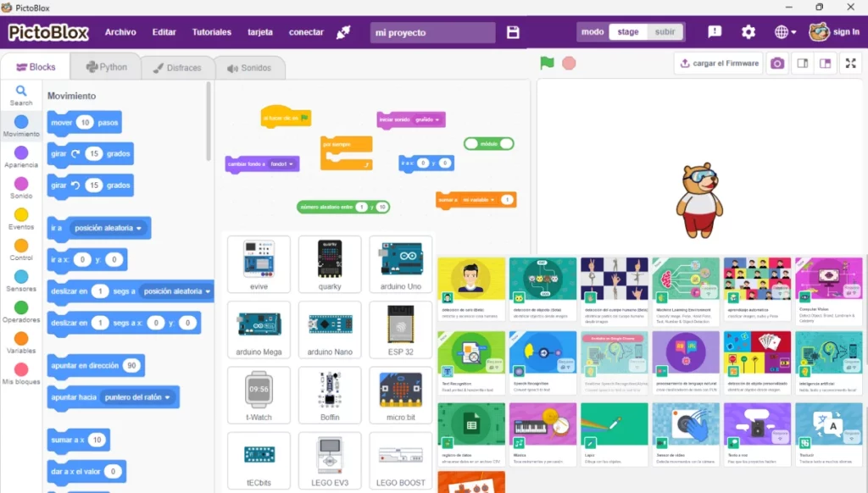Open the Editar menu
Viewport: 868px width, 493px height.
(x=164, y=32)
